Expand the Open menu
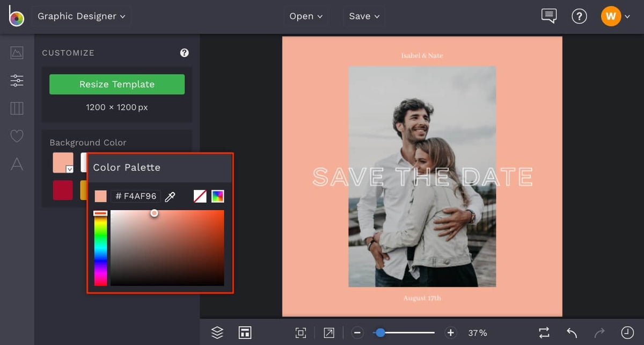The width and height of the screenshot is (644, 345). pyautogui.click(x=306, y=16)
